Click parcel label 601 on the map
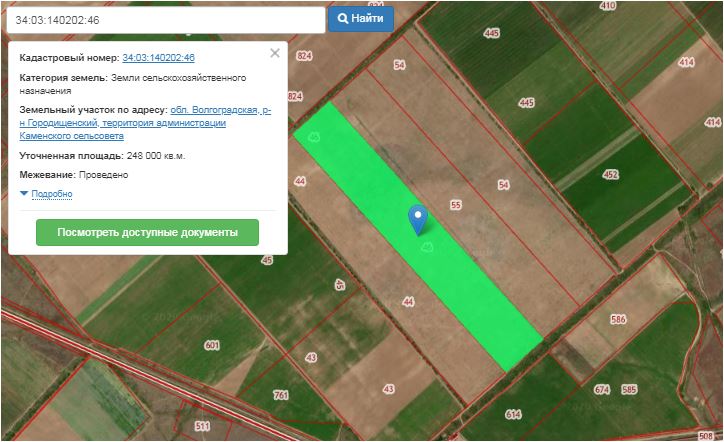Screen dimensions: 724x442 (212, 345)
